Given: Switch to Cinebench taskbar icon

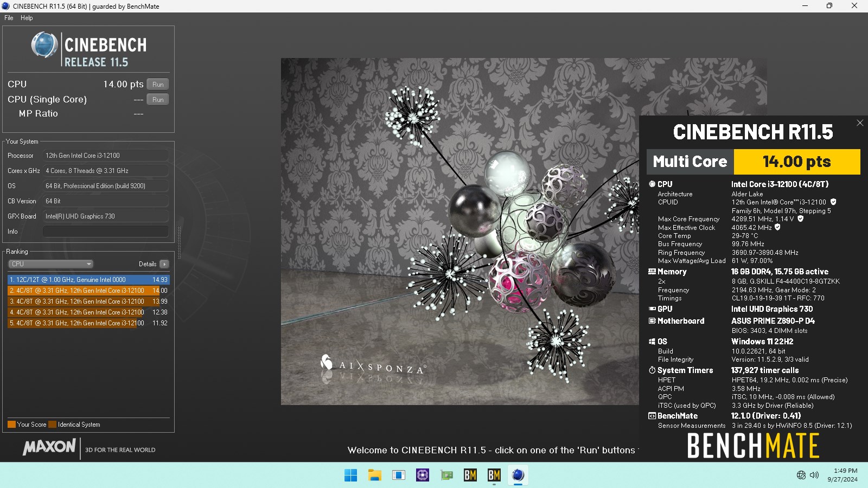Looking at the screenshot, I should [x=518, y=476].
